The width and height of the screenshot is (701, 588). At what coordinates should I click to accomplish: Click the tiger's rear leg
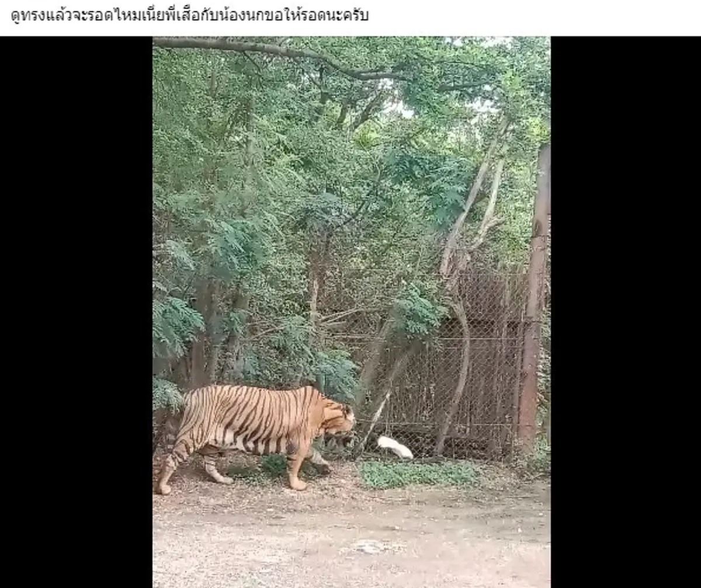(169, 467)
